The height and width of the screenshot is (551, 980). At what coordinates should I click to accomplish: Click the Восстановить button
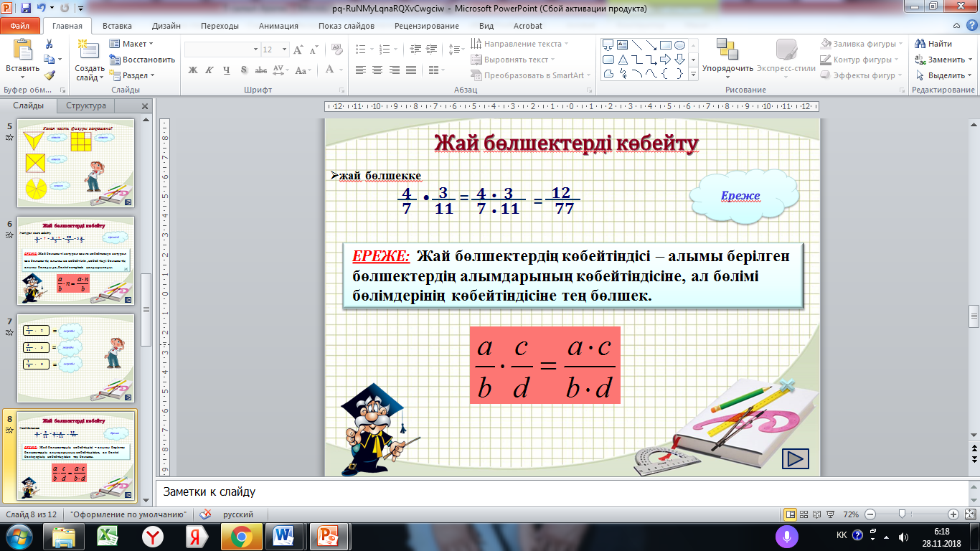142,60
